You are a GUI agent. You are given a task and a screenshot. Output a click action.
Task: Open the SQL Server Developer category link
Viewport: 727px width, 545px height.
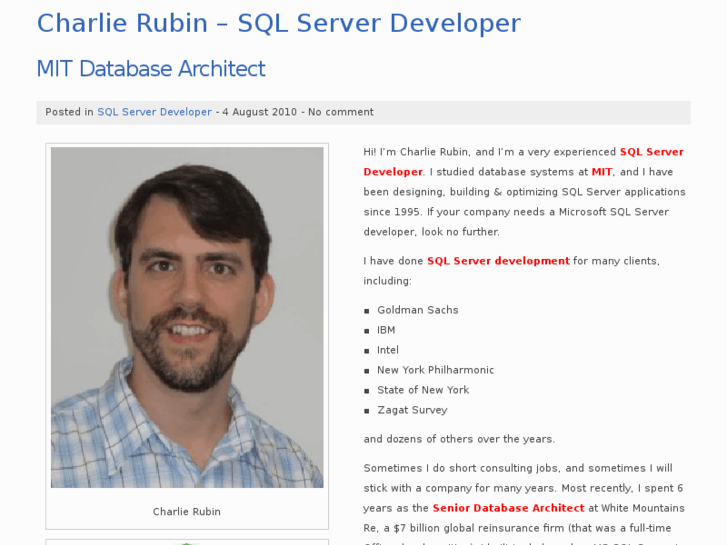coord(154,112)
